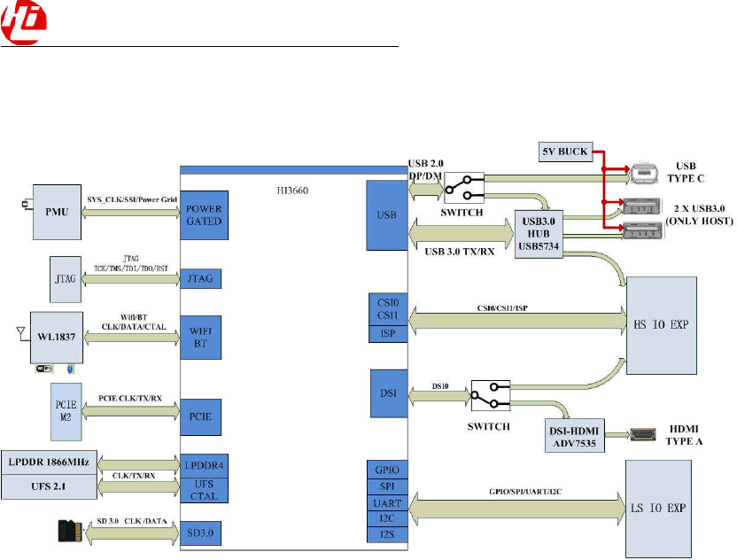
Task: Select the I2S block
Action: [387, 534]
